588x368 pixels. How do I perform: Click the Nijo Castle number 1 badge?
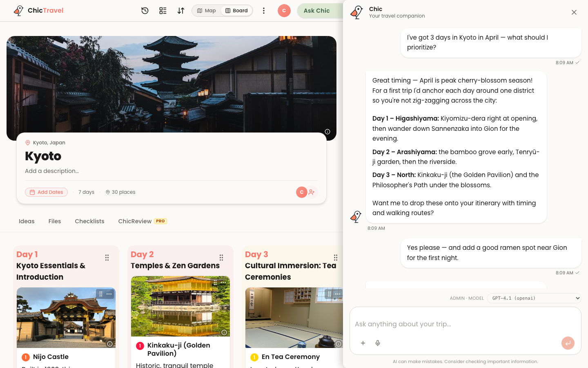pos(26,357)
